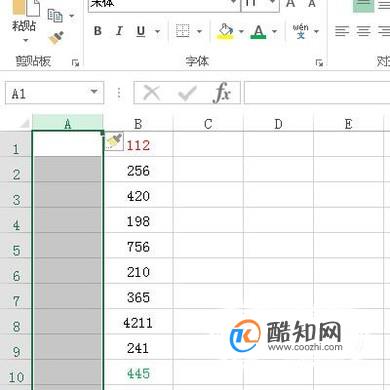Image resolution: width=390 pixels, height=390 pixels.
Task: Open the Borders dropdown arrow
Action: click(199, 32)
